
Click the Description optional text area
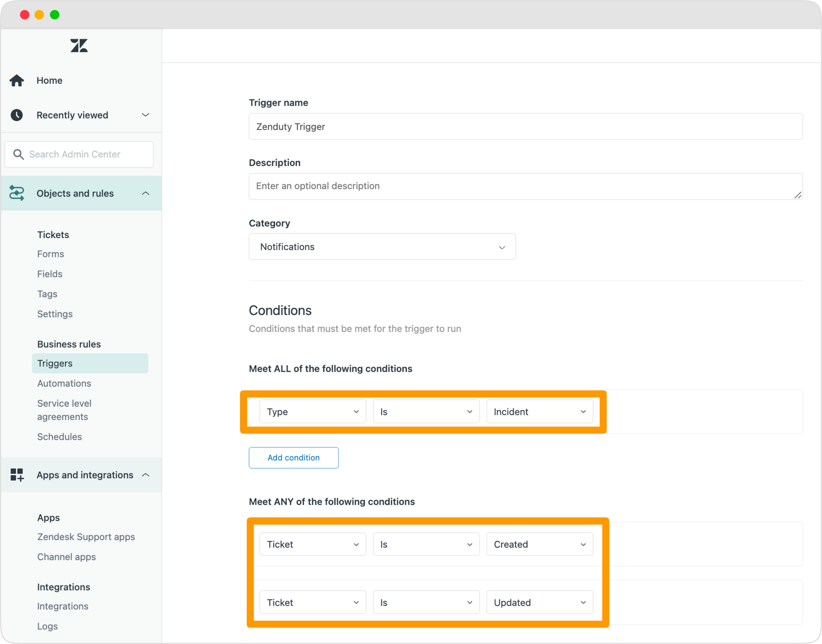point(526,186)
